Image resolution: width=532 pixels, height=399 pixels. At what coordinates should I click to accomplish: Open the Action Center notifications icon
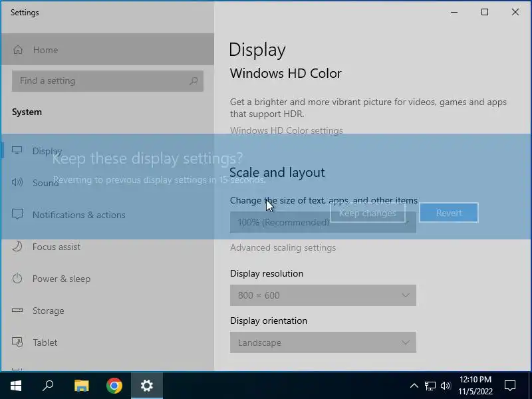pos(510,386)
